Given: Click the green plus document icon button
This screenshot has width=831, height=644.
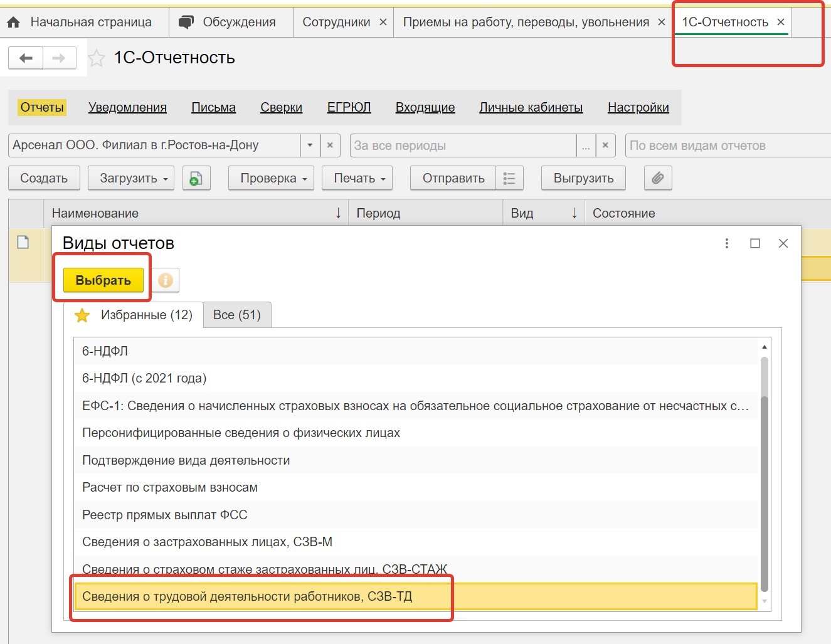Looking at the screenshot, I should point(196,178).
